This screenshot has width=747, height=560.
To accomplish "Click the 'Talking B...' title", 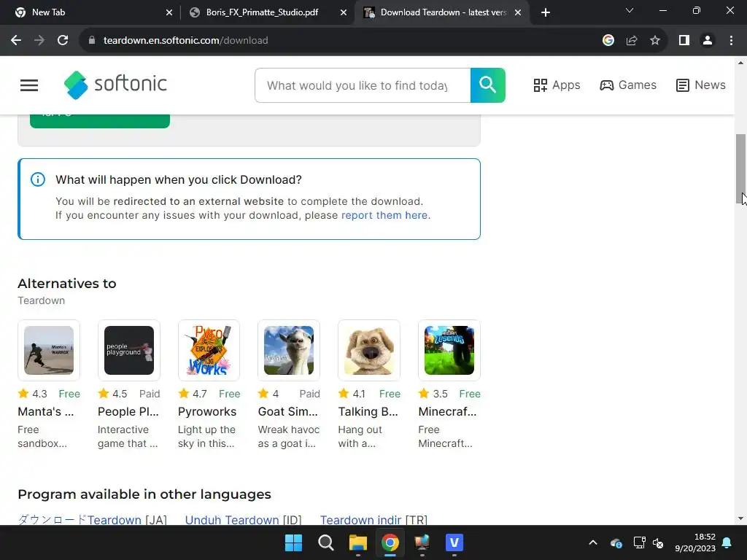I will 368,411.
